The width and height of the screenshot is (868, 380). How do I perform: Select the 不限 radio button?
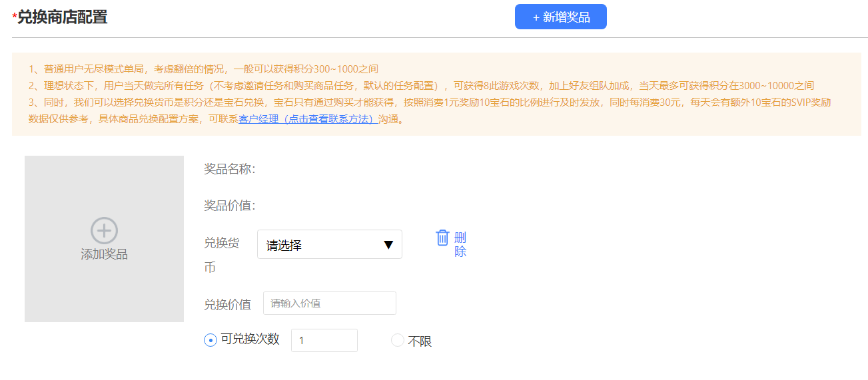click(398, 340)
